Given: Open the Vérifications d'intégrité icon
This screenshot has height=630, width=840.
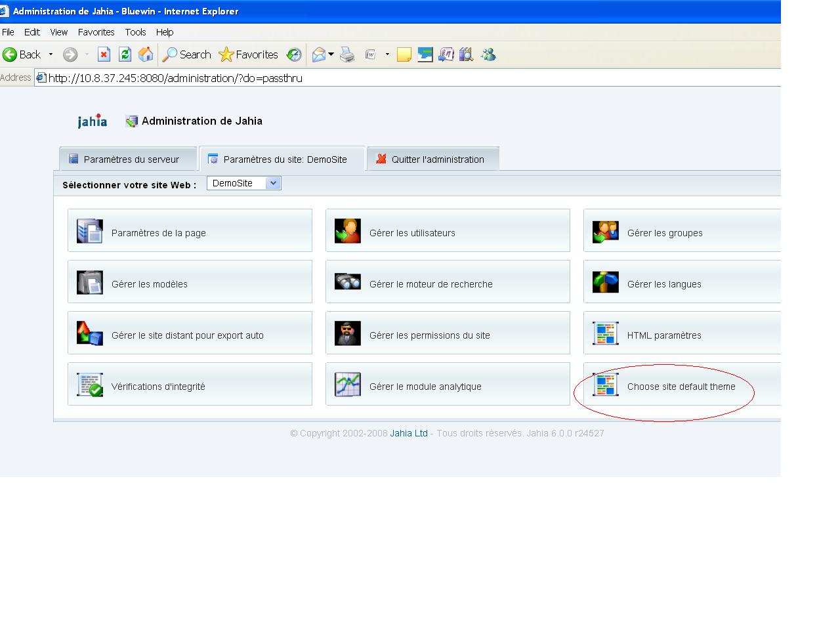Looking at the screenshot, I should pyautogui.click(x=89, y=385).
